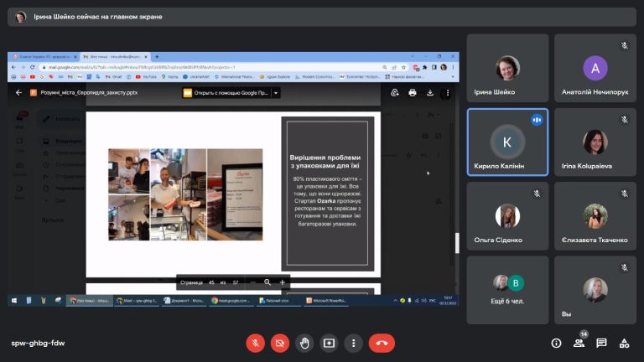Image resolution: width=644 pixels, height=362 pixels.
Task: Start presenting your screen
Action: [329, 343]
